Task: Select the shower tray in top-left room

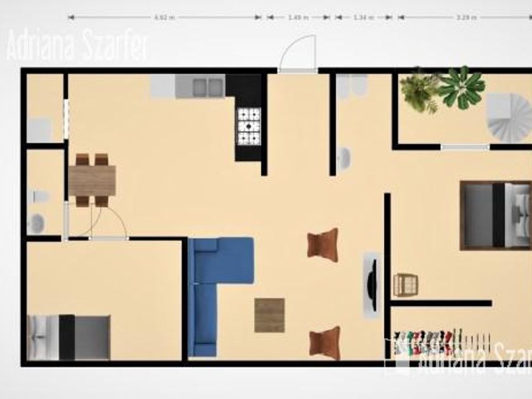Action: (39, 130)
